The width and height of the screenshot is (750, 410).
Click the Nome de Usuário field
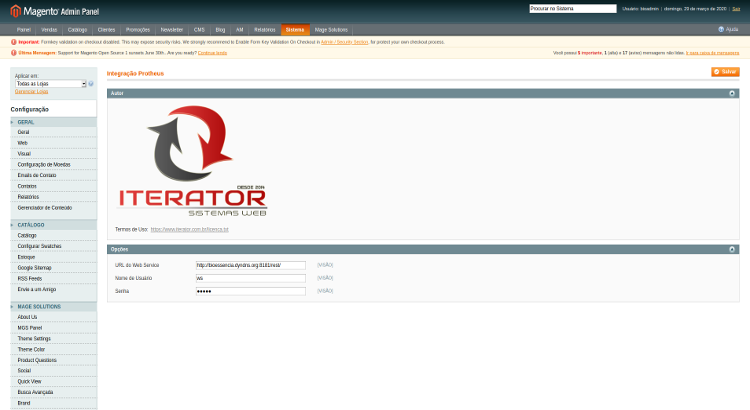click(x=251, y=278)
